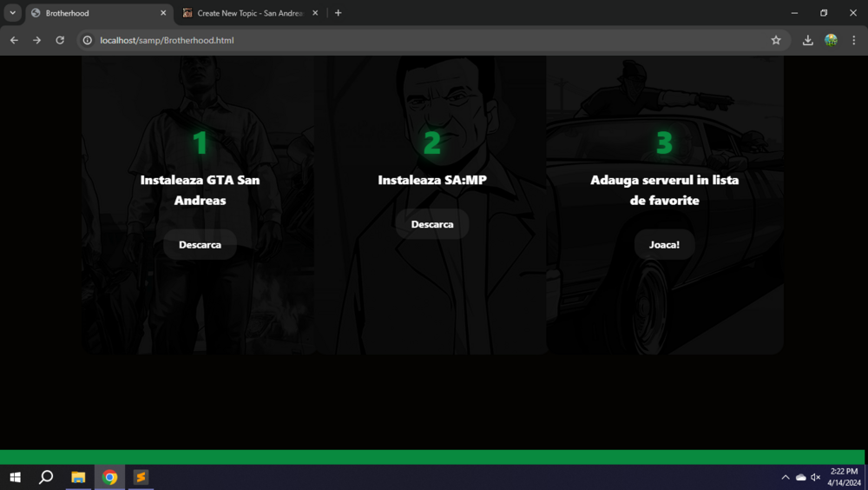Close the Create New Topic tab

point(315,13)
